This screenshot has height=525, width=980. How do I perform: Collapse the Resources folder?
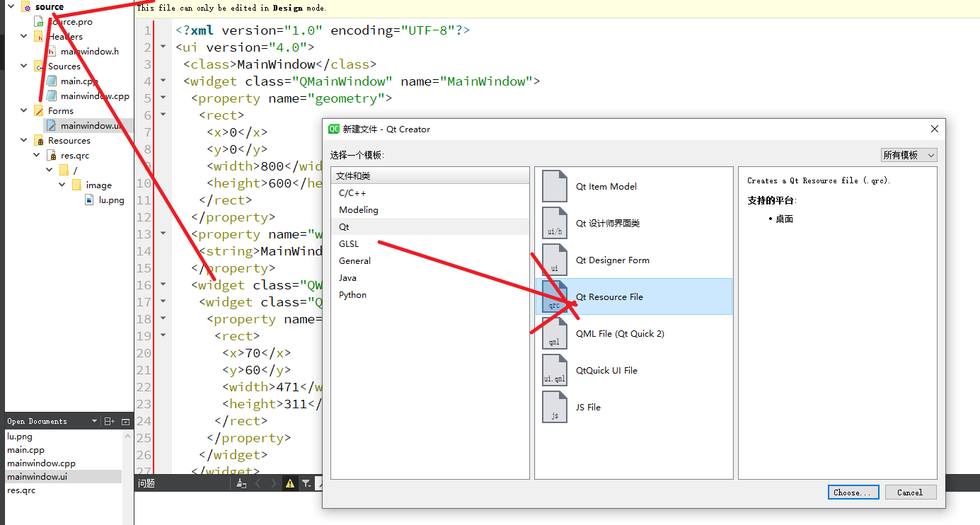24,141
